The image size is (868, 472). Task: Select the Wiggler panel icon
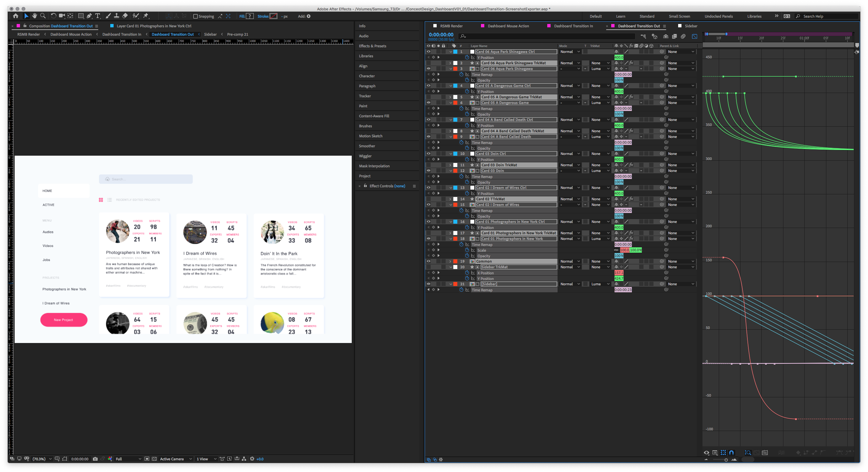365,156
